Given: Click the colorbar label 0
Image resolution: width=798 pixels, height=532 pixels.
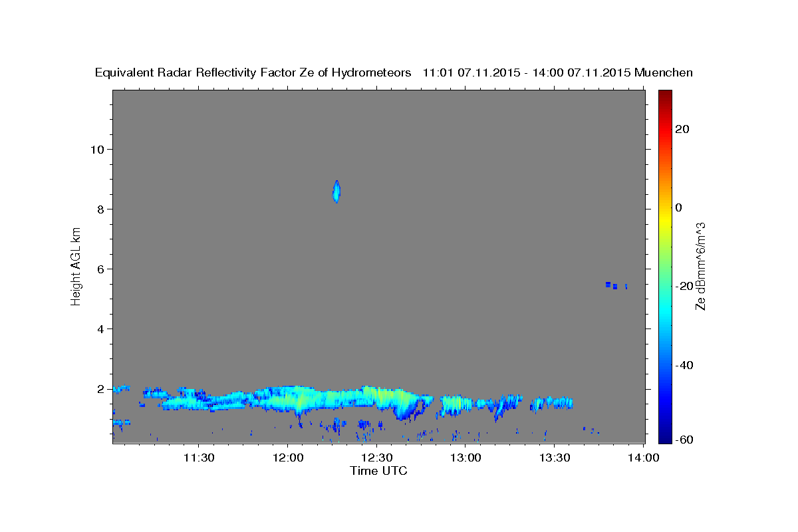Looking at the screenshot, I should click(678, 207).
